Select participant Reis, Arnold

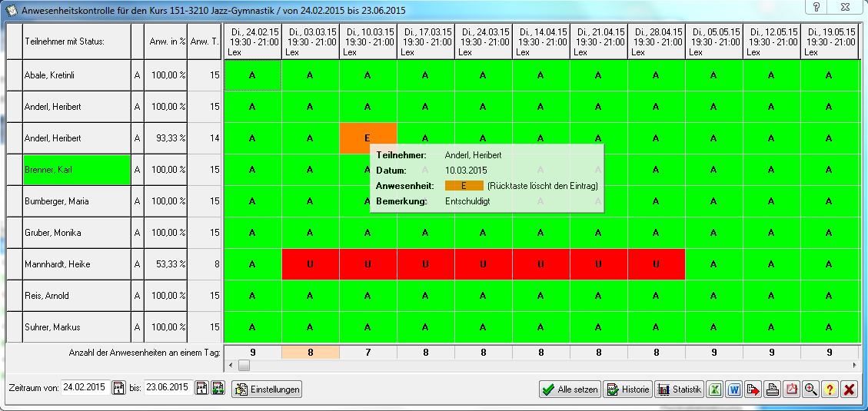point(77,296)
